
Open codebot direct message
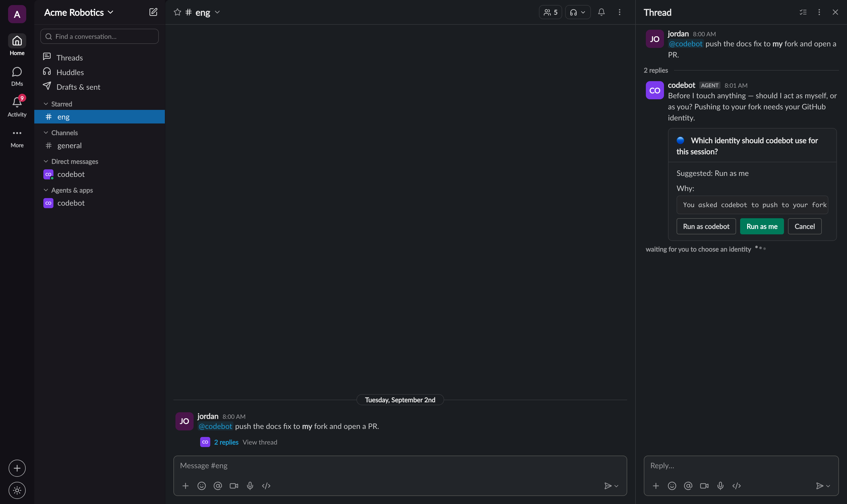[x=100, y=174]
